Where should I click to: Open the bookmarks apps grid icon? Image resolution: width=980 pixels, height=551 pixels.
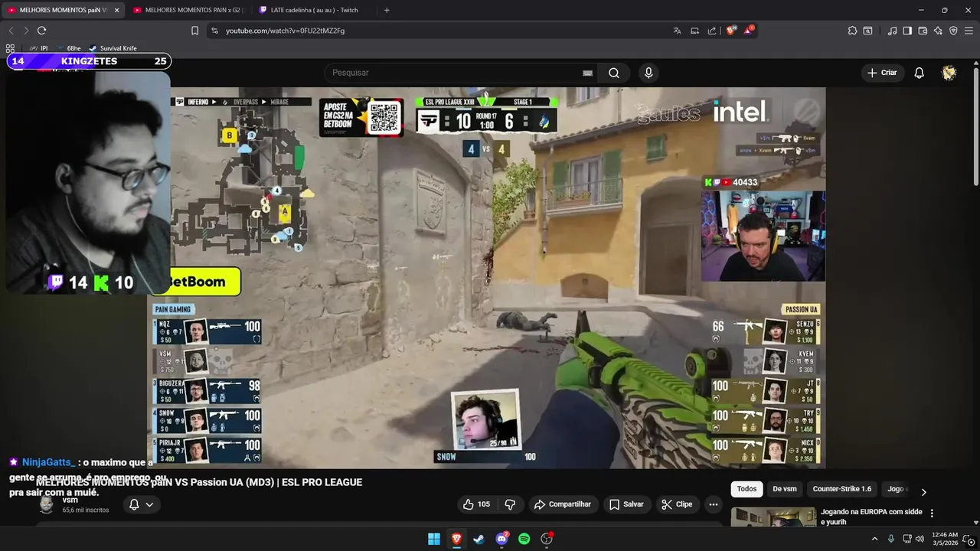tap(10, 48)
